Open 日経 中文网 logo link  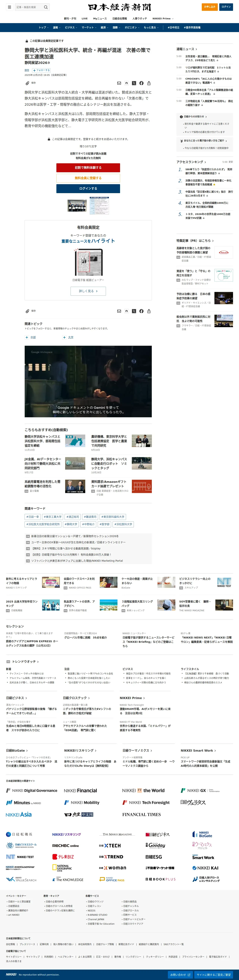(x=79, y=814)
